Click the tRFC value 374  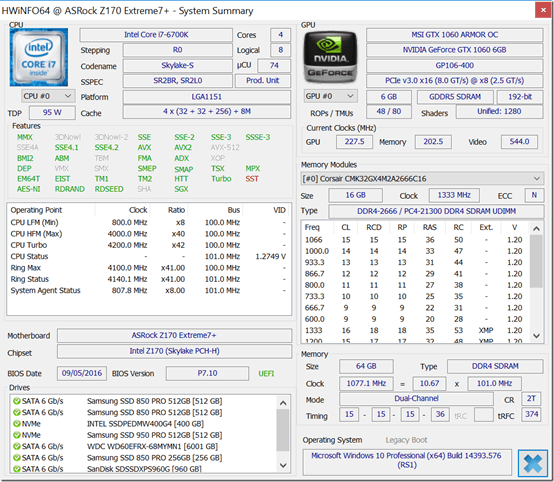(531, 415)
